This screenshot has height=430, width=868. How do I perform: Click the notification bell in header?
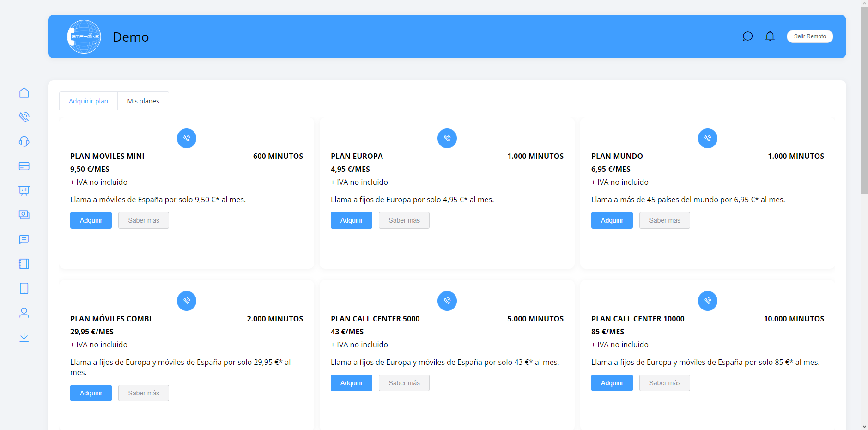point(770,36)
